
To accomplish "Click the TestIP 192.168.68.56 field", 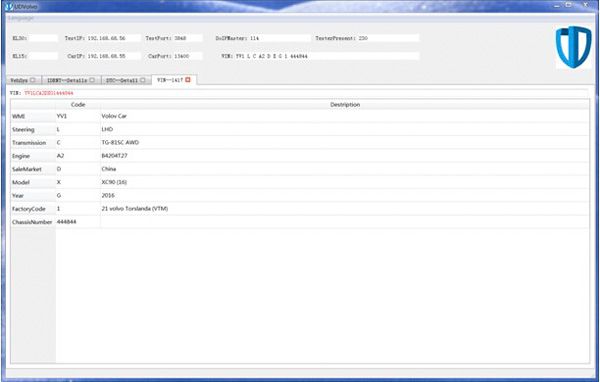I will pyautogui.click(x=114, y=38).
